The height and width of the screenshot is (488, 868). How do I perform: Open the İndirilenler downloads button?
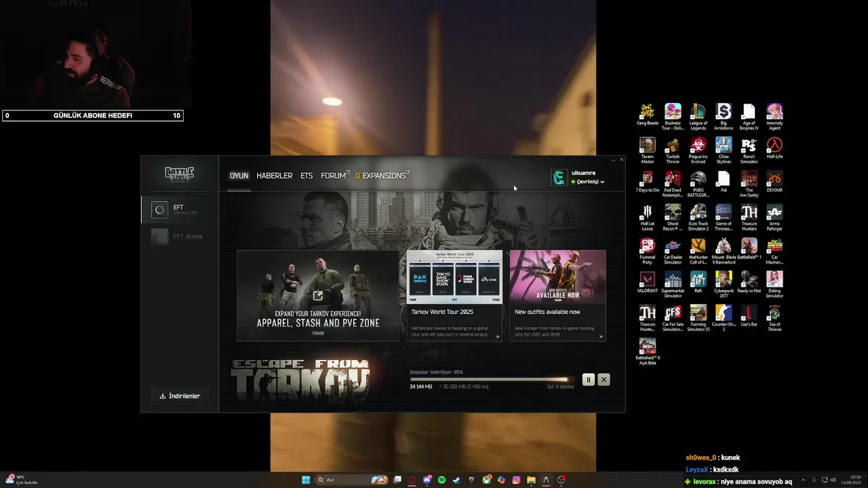tap(180, 396)
